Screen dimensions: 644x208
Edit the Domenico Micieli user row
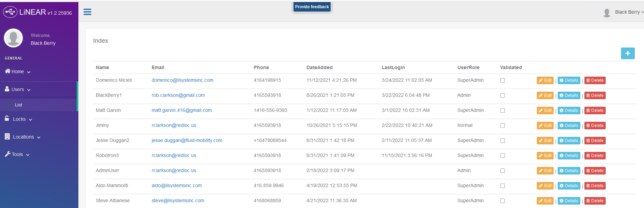pos(545,80)
